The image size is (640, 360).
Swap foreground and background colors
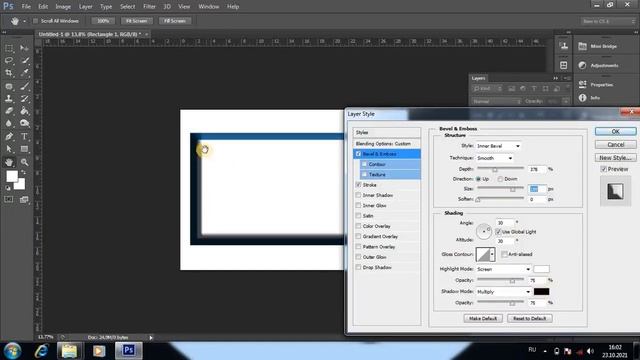(23, 172)
